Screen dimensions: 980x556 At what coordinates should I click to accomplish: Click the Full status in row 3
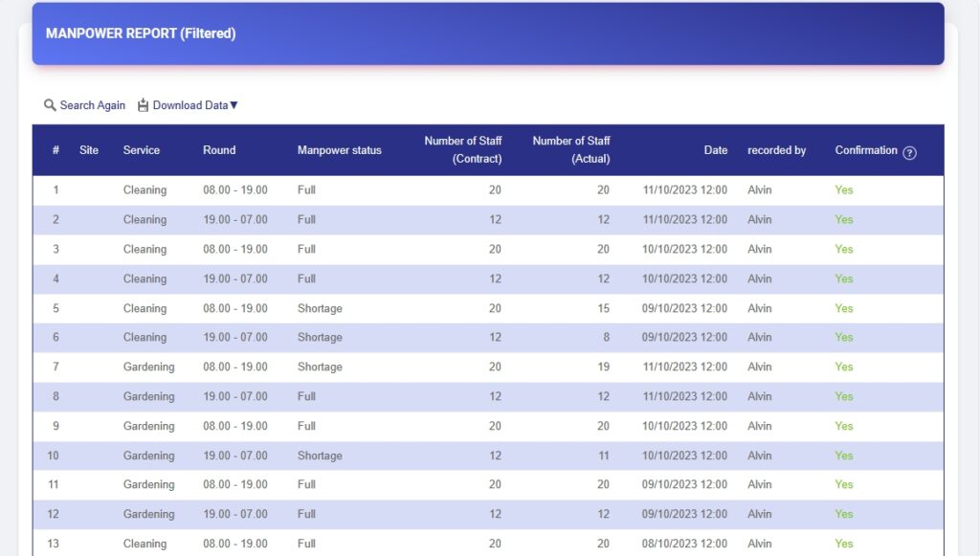coord(306,249)
